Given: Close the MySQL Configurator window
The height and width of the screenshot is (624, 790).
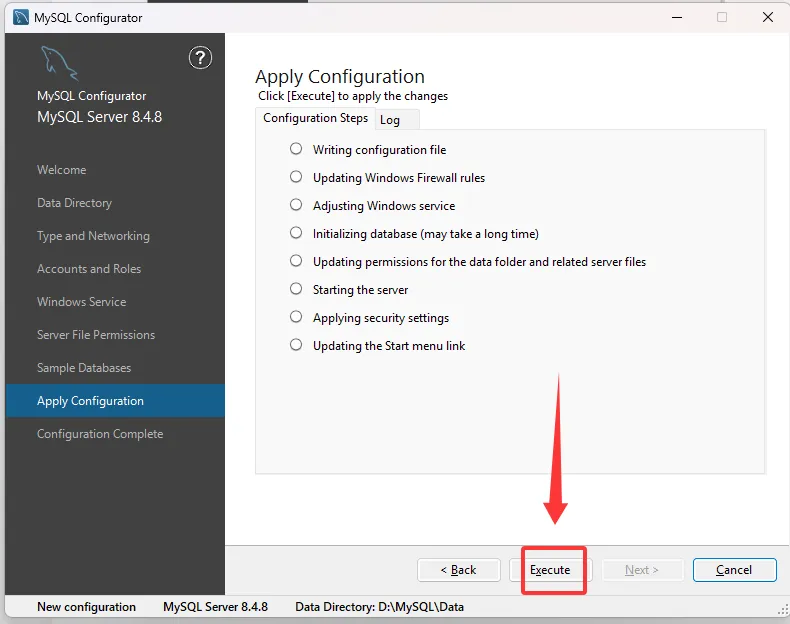Looking at the screenshot, I should coord(768,17).
